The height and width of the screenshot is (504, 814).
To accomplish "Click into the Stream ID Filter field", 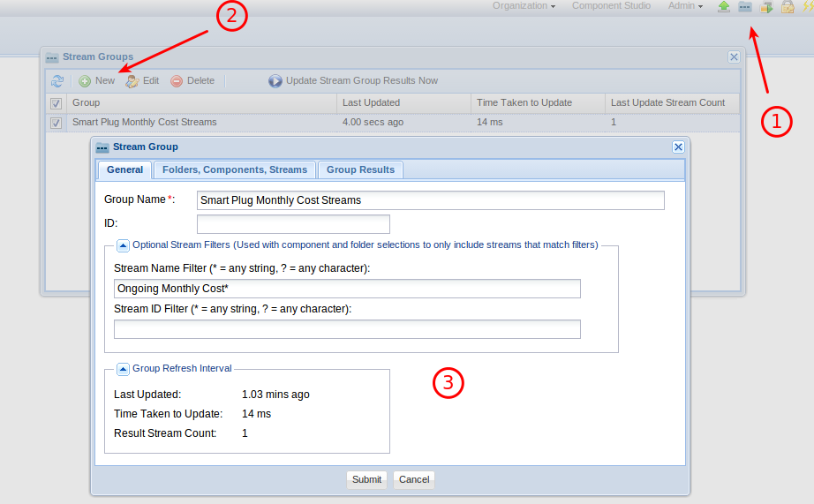I will (x=347, y=329).
